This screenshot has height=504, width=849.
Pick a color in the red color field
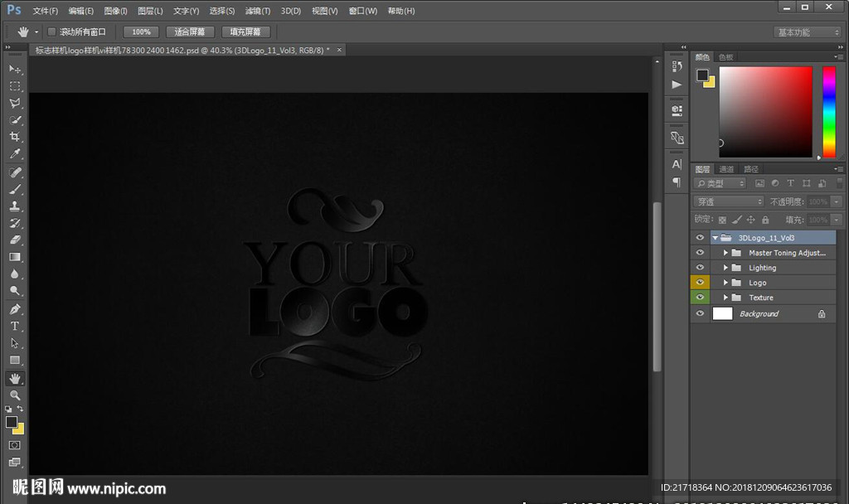(x=765, y=112)
